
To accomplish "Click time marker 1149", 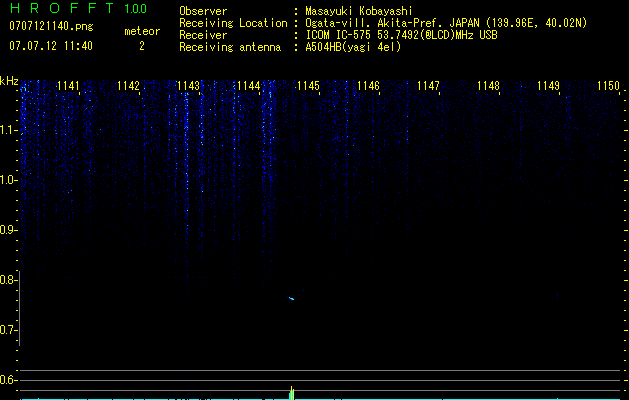I will [x=548, y=86].
